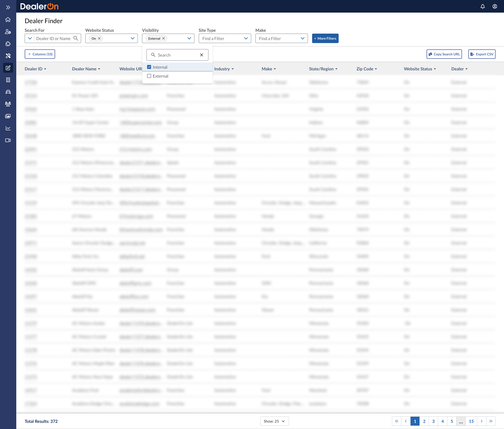Image resolution: width=504 pixels, height=429 pixels.
Task: Collapse the Visibility filter dropdown
Action: click(189, 38)
